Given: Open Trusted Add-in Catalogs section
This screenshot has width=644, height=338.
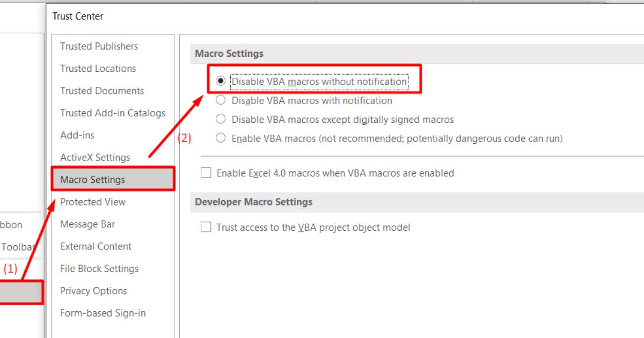Looking at the screenshot, I should (113, 113).
